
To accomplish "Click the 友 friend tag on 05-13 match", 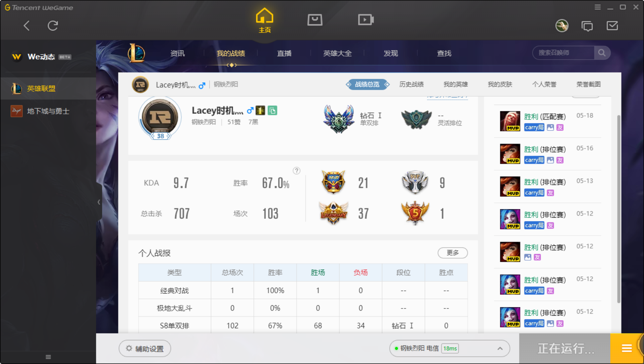I will (550, 193).
